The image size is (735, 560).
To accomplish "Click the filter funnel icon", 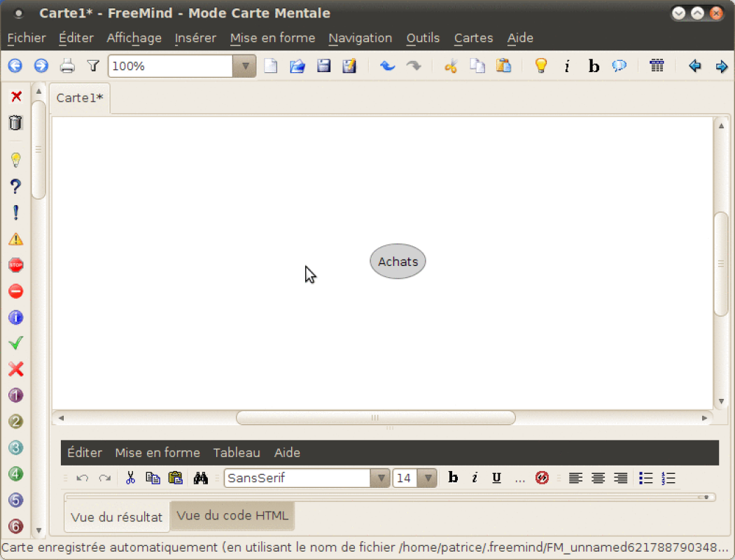I will (x=93, y=66).
